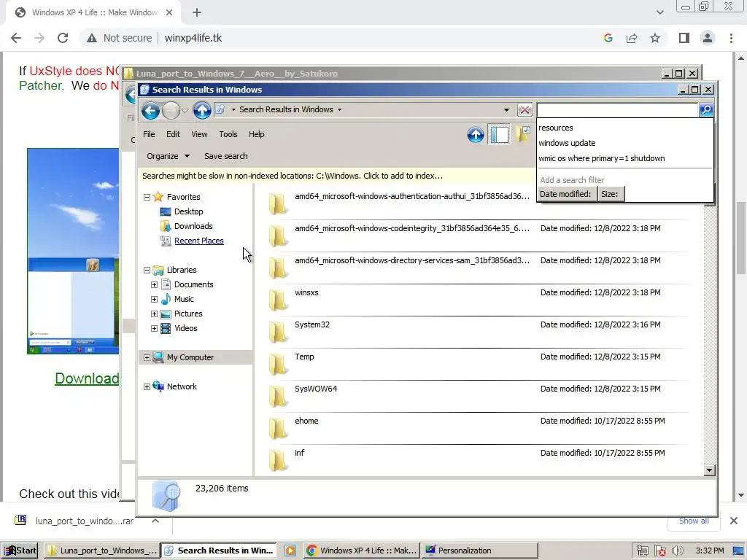This screenshot has width=747, height=560.
Task: Click into the Explorer search box
Action: pos(617,110)
